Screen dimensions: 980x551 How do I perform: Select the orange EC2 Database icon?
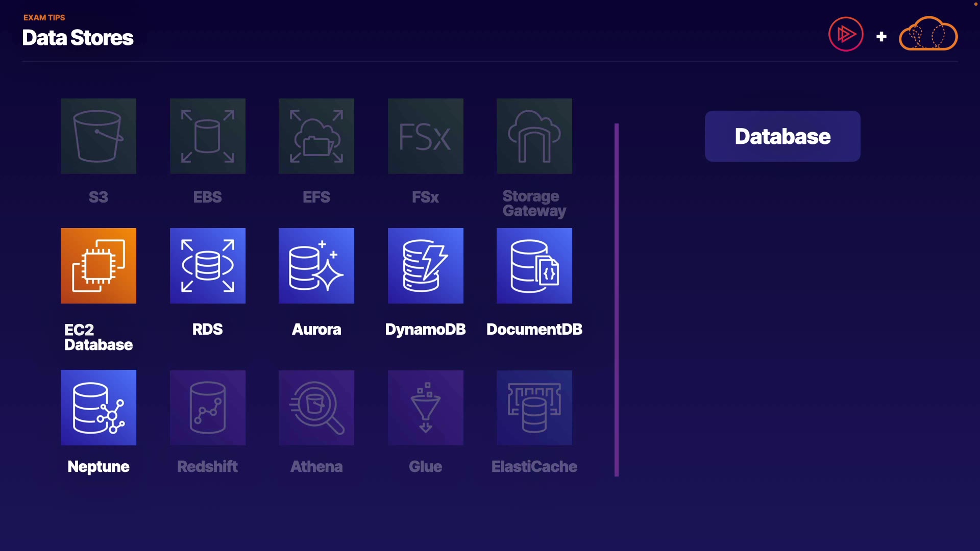click(x=99, y=266)
